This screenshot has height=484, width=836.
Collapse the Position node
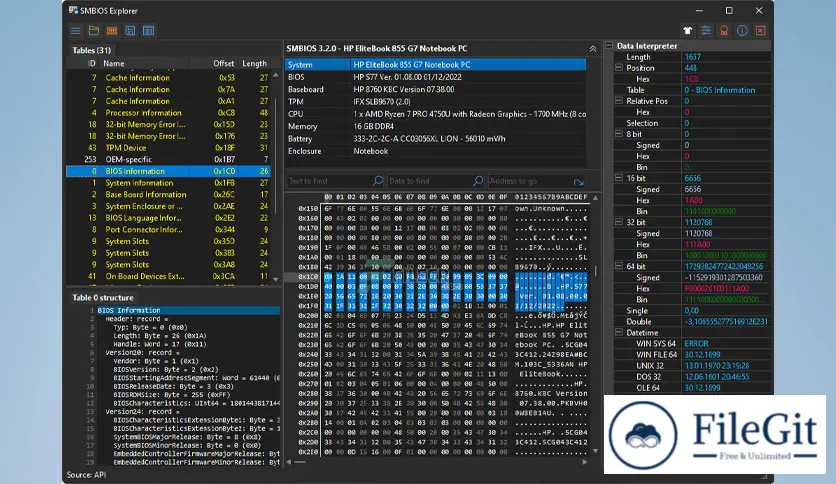[x=618, y=68]
